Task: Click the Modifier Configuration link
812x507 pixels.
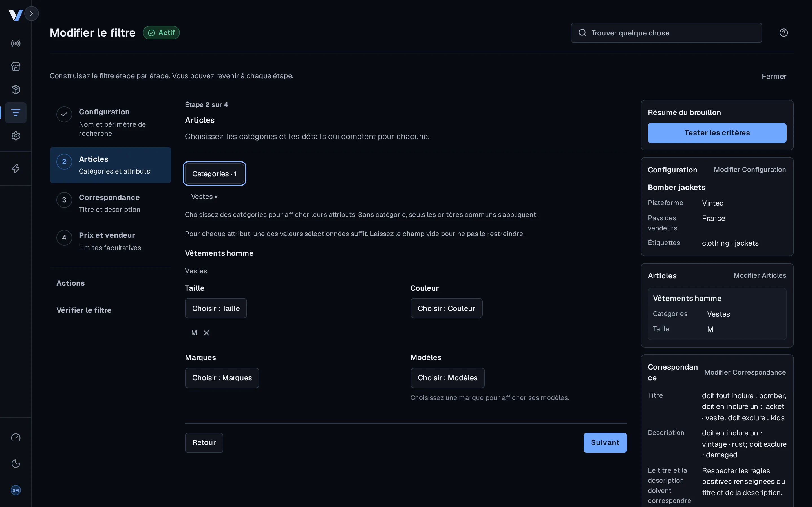Action: click(750, 170)
